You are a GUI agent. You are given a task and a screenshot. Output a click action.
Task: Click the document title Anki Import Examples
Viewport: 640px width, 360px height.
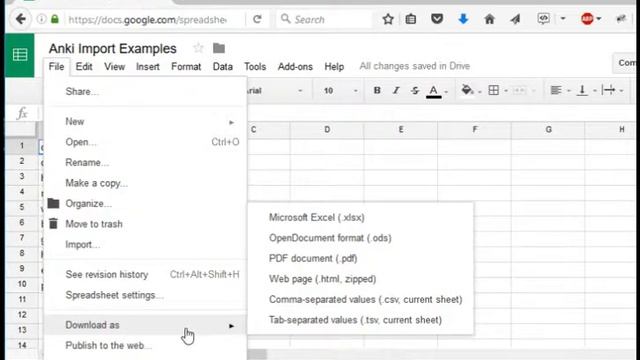113,48
